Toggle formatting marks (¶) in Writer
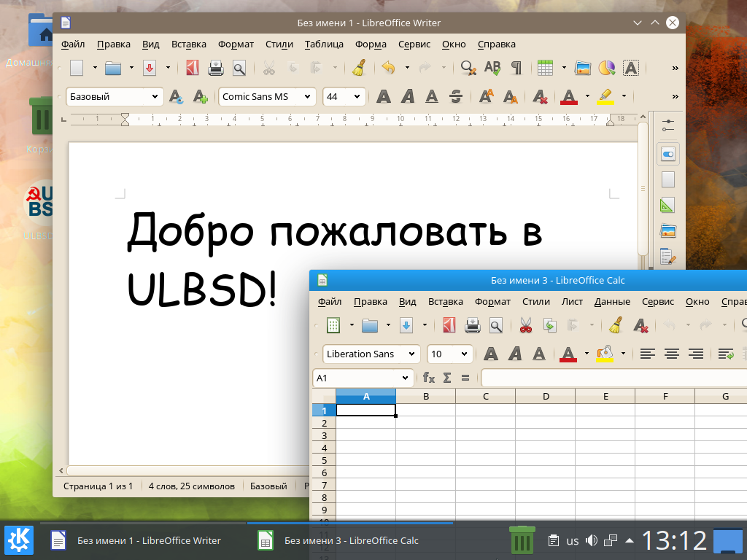Screen dimensions: 747x560 pos(516,69)
